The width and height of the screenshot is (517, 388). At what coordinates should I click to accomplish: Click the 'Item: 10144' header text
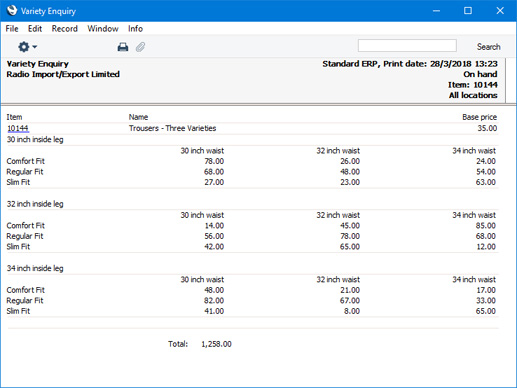(x=473, y=85)
